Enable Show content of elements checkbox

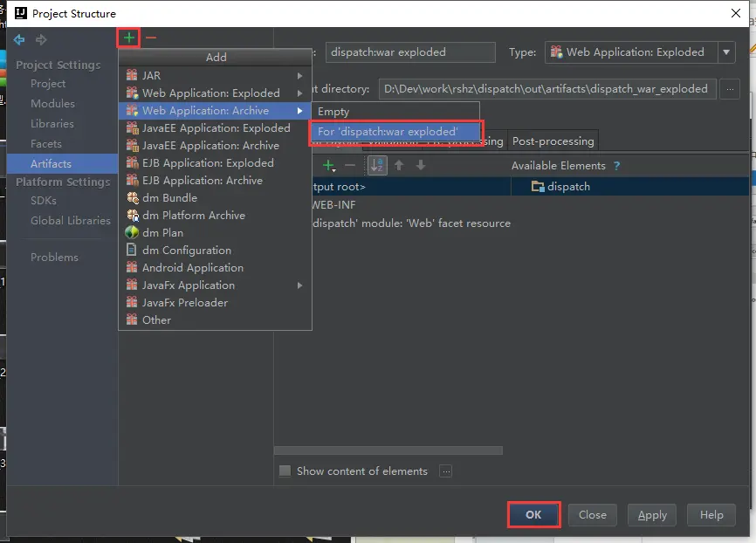pos(285,471)
